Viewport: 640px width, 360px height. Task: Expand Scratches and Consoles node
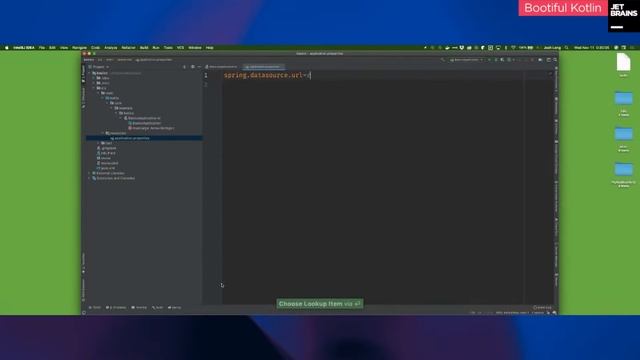(x=89, y=178)
